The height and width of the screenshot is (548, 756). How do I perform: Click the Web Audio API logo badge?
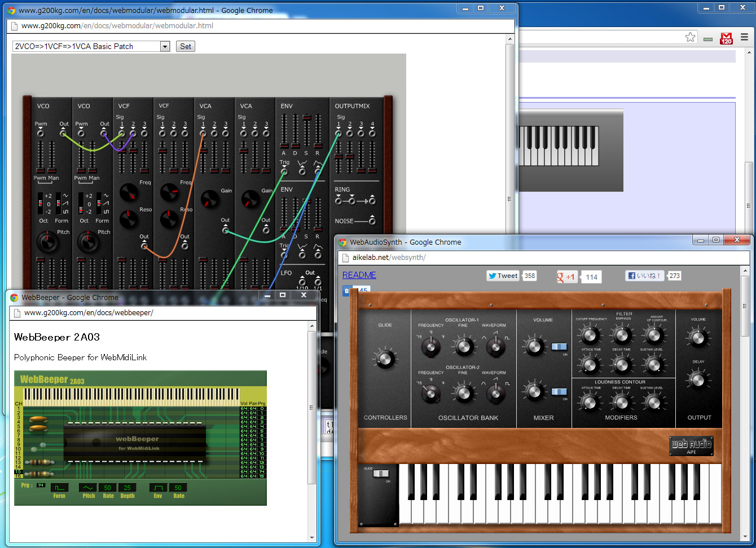692,446
